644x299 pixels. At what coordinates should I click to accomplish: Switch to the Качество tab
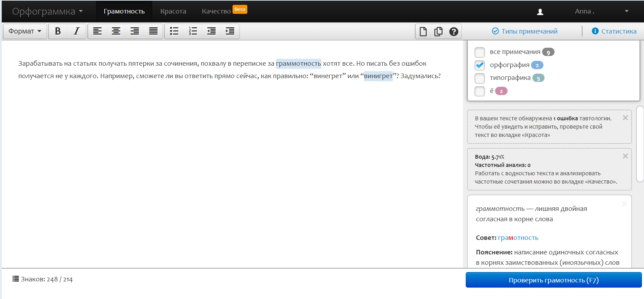(216, 11)
